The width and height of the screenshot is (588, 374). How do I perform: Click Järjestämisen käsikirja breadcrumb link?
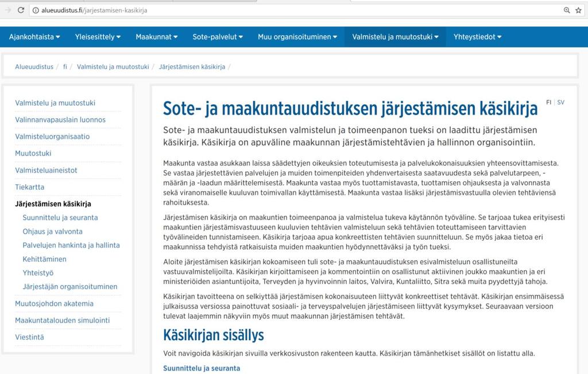(x=192, y=67)
